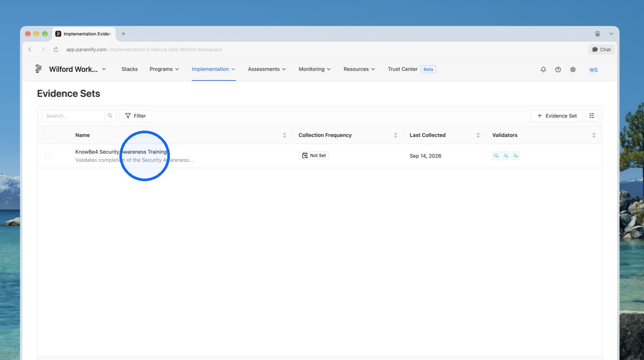The image size is (644, 360).
Task: Open the settings gear icon
Action: (x=573, y=69)
